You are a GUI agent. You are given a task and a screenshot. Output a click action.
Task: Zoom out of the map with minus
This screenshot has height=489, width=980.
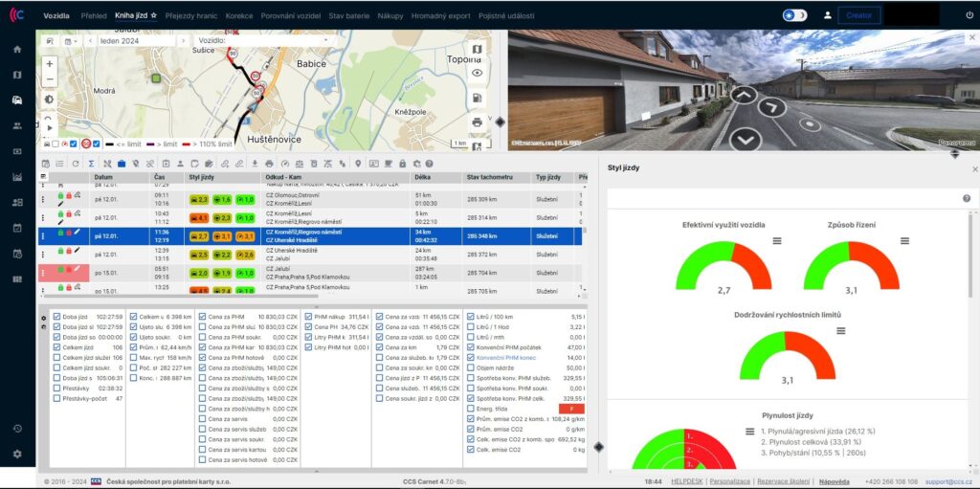point(50,79)
